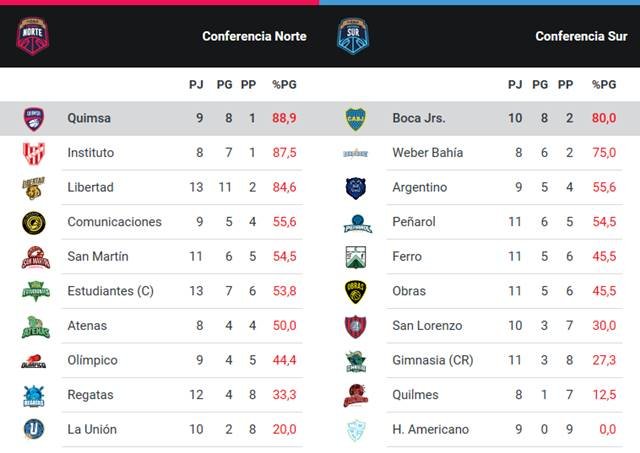Click the Conferencia Sur logo badge
Image resolution: width=640 pixels, height=453 pixels.
pyautogui.click(x=353, y=36)
